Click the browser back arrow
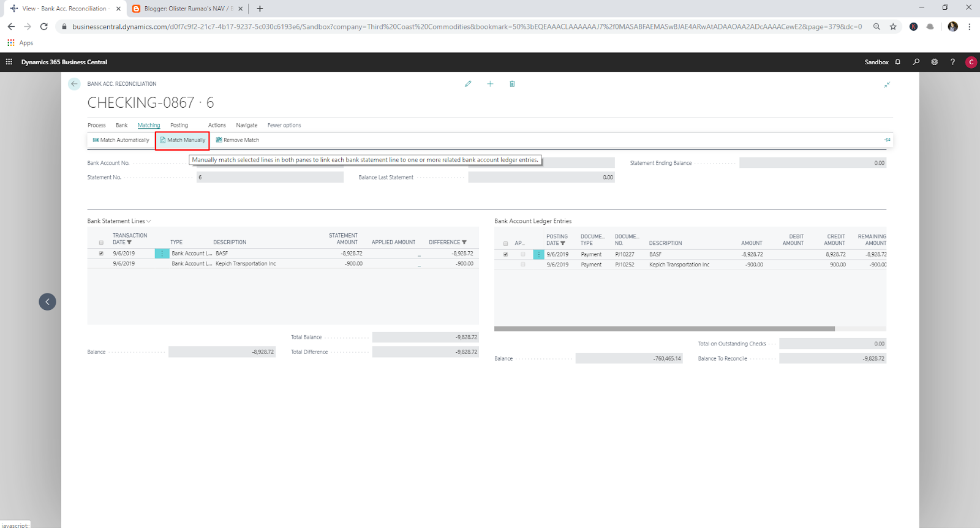Screen dimensions: 980x531 pyautogui.click(x=11, y=26)
